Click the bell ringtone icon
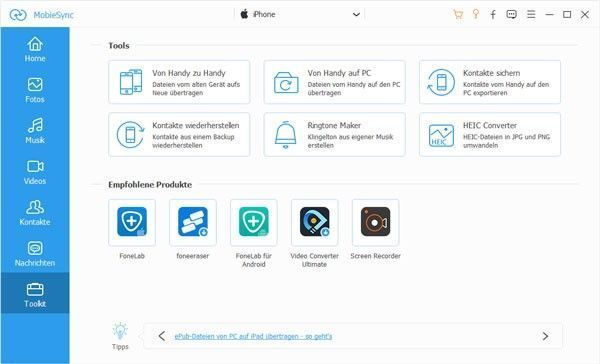The width and height of the screenshot is (600, 364). pyautogui.click(x=285, y=135)
